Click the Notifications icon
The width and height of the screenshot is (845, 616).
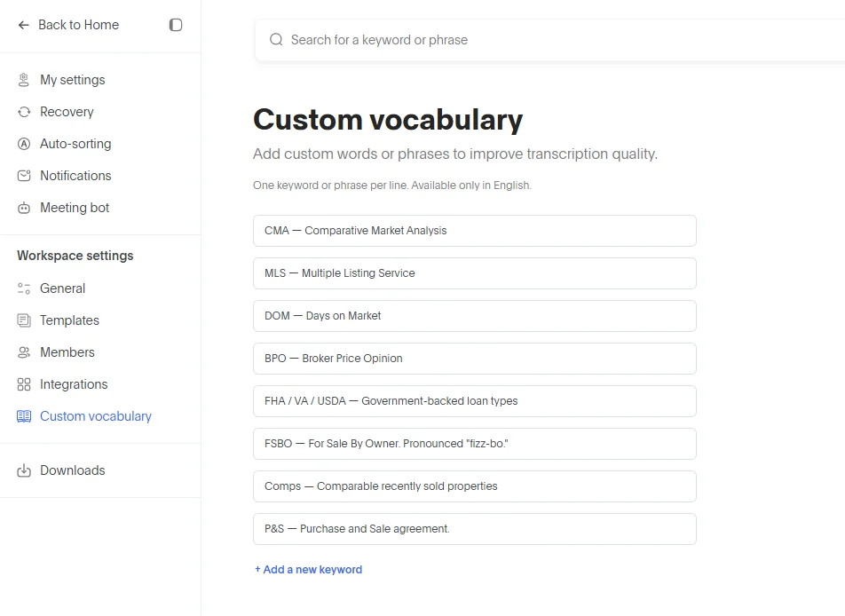tap(24, 176)
